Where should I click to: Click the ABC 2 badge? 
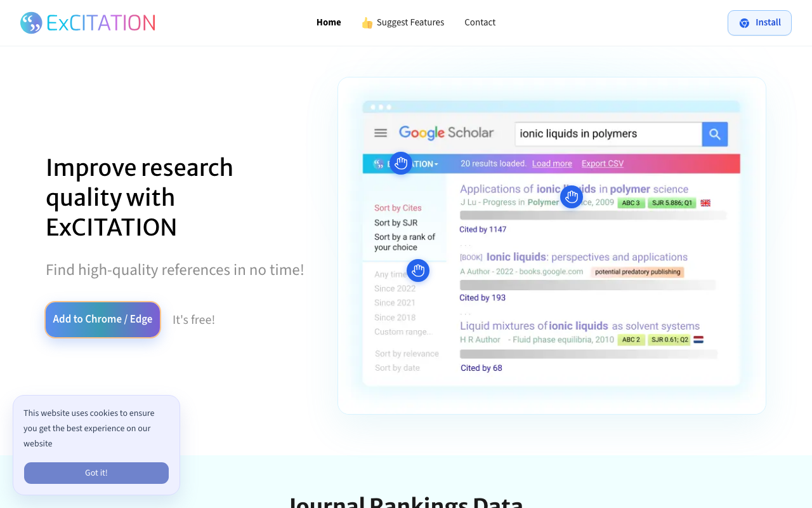pos(631,340)
